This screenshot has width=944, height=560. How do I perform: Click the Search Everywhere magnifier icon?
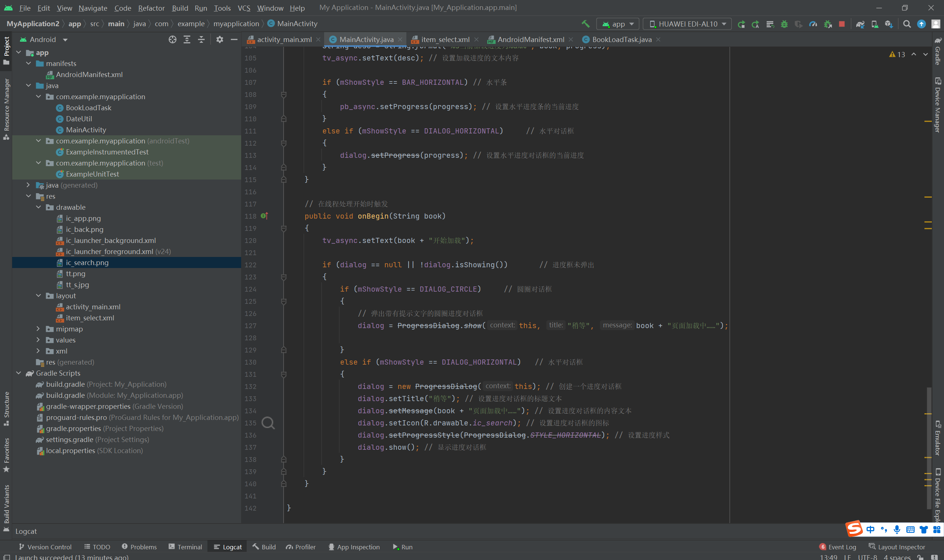tap(907, 24)
